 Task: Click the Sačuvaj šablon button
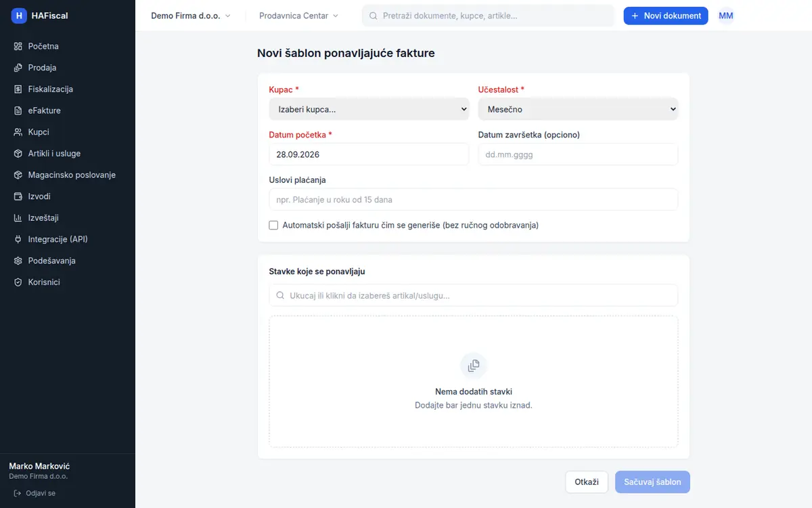[x=652, y=482]
